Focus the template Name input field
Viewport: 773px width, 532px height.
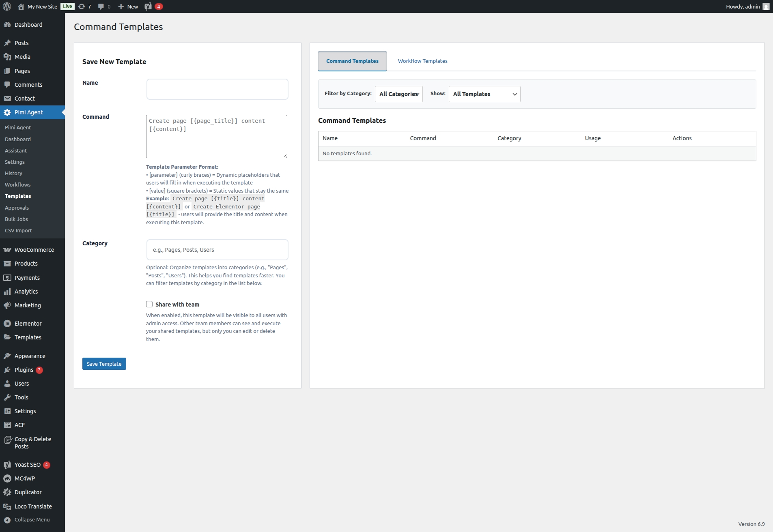(x=217, y=89)
